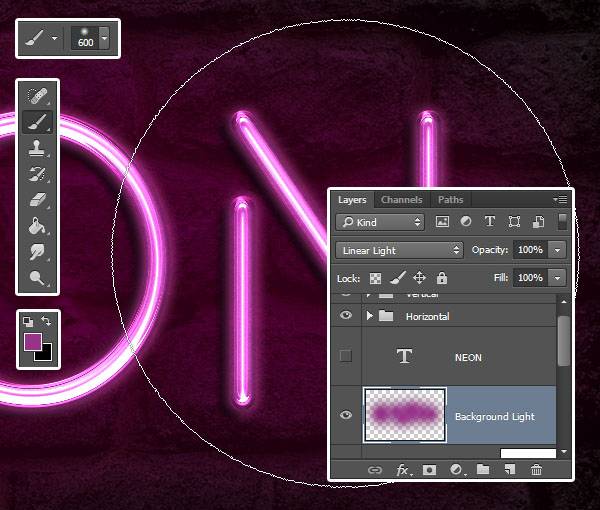Image resolution: width=600 pixels, height=510 pixels.
Task: Pick the Eraser tool in the toolbar
Action: (x=38, y=201)
